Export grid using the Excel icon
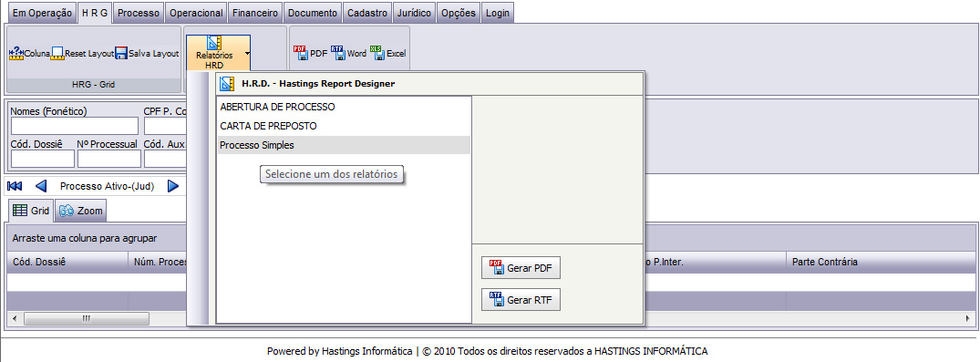 tap(377, 53)
